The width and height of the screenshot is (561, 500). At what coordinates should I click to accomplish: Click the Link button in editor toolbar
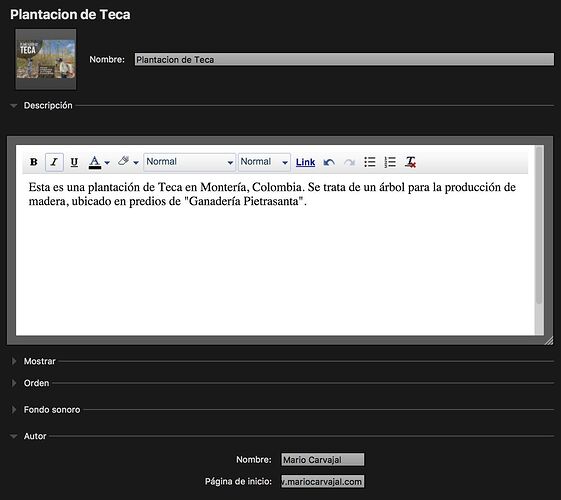(x=305, y=162)
